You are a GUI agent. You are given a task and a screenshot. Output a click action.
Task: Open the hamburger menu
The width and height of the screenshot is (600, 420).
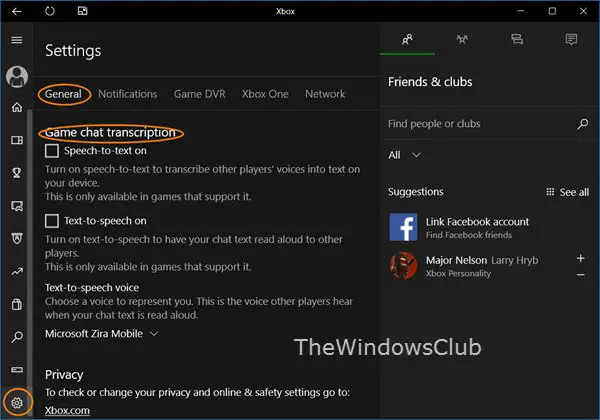[17, 40]
